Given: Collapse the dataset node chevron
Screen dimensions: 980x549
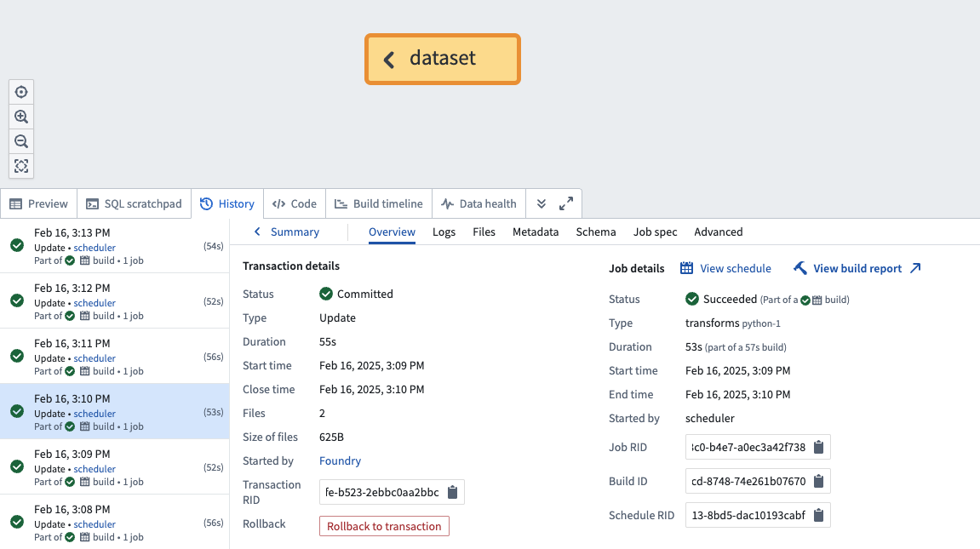Looking at the screenshot, I should (389, 60).
